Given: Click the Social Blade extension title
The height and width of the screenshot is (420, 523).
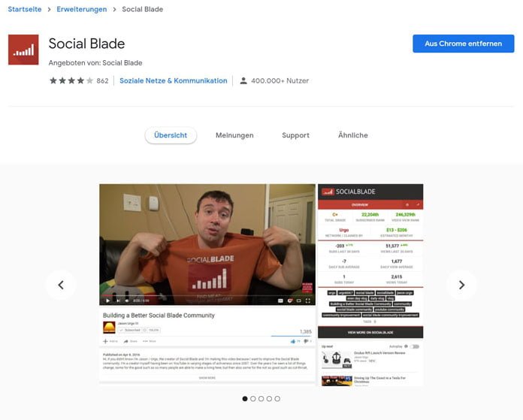Looking at the screenshot, I should coord(86,44).
